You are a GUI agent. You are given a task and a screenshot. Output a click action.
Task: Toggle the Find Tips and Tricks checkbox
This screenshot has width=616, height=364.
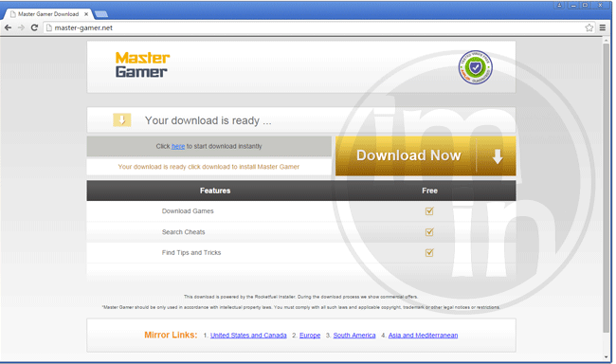click(x=429, y=252)
